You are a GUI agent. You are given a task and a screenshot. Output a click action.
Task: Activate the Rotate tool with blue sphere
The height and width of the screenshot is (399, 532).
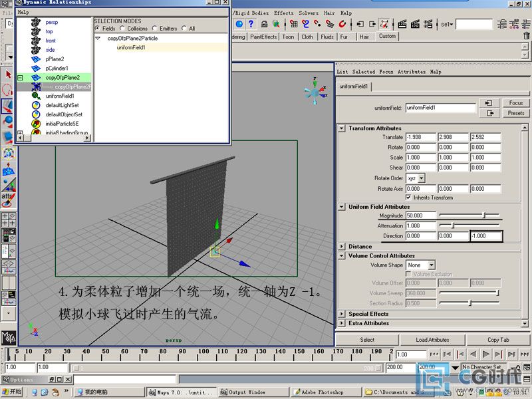pos(8,121)
